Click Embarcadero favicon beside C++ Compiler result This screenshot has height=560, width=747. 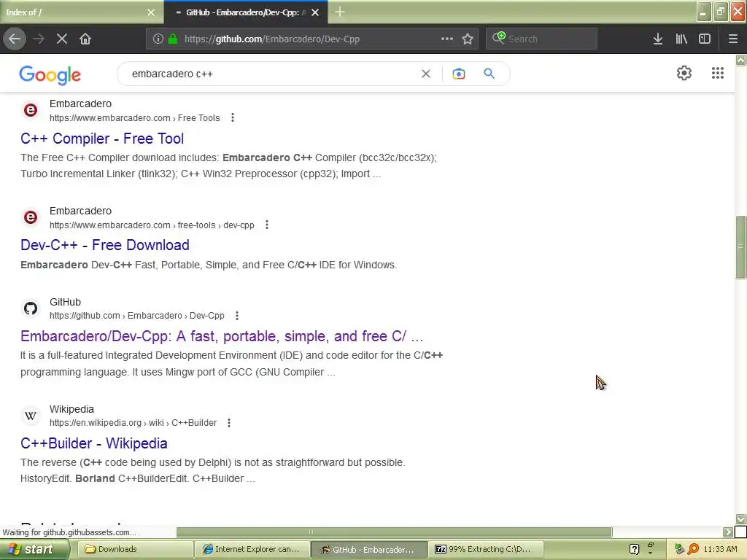(x=31, y=111)
